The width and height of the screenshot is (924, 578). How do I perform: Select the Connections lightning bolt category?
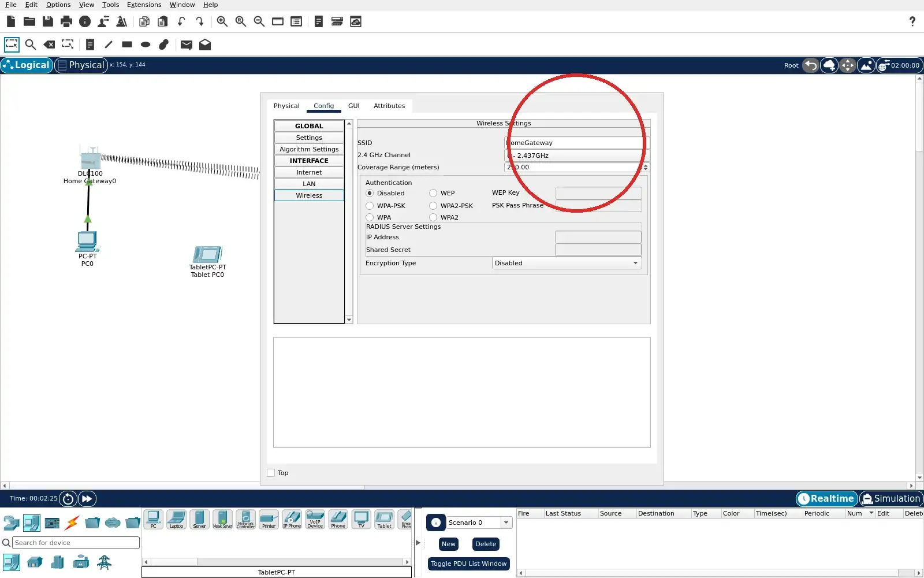(x=72, y=523)
